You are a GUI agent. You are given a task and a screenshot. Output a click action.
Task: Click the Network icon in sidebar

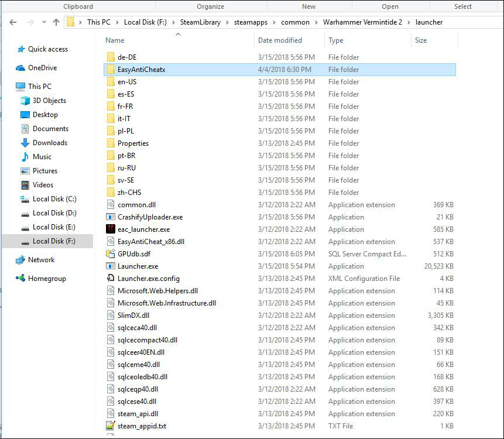tap(20, 260)
